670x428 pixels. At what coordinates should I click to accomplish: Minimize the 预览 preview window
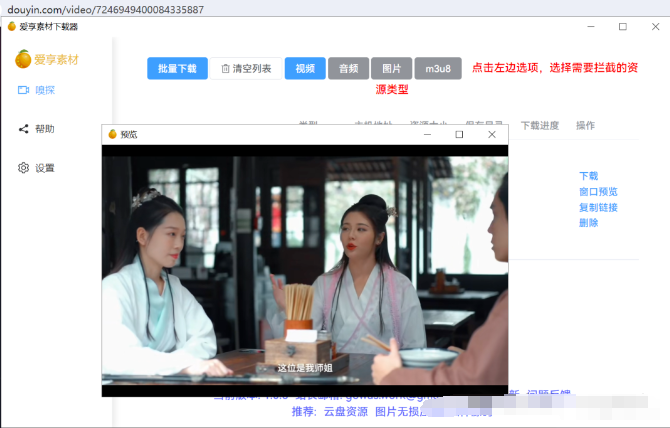coord(427,135)
